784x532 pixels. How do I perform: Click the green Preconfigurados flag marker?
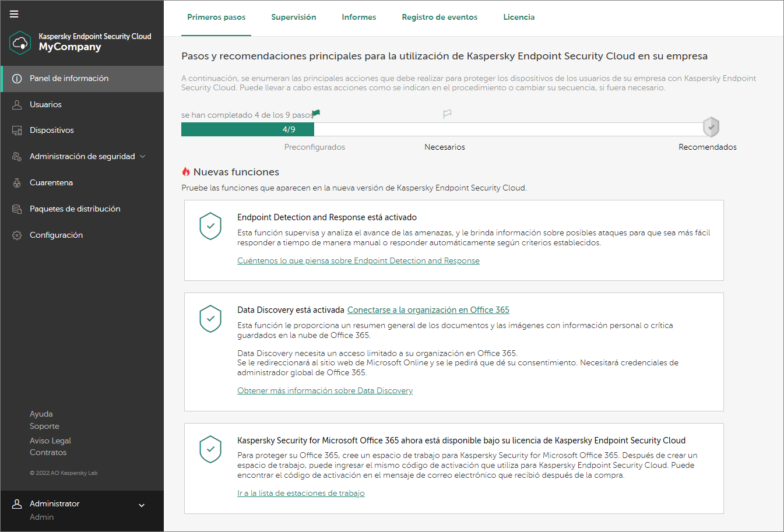click(316, 113)
